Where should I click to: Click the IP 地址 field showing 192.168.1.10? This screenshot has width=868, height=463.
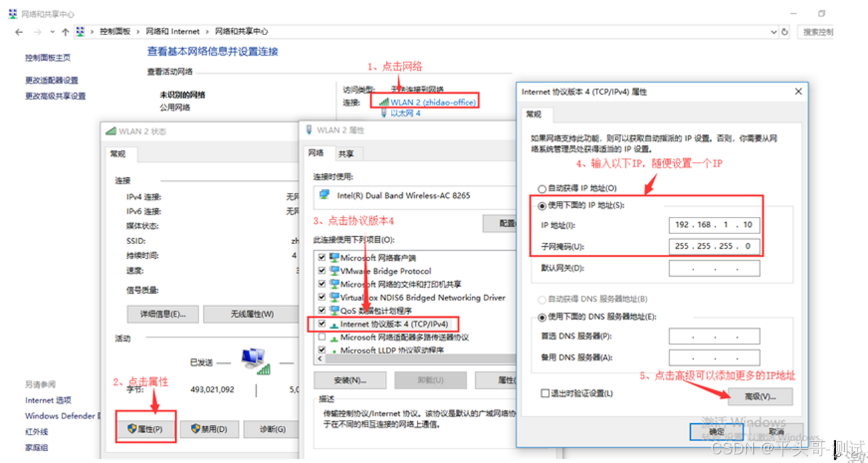[714, 225]
